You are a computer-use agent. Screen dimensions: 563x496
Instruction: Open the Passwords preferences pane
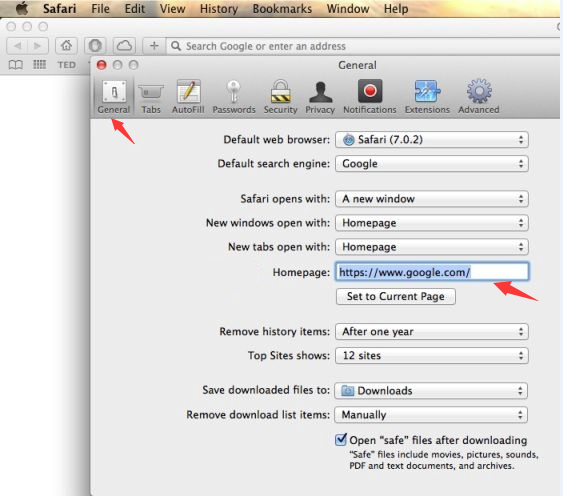(x=234, y=97)
